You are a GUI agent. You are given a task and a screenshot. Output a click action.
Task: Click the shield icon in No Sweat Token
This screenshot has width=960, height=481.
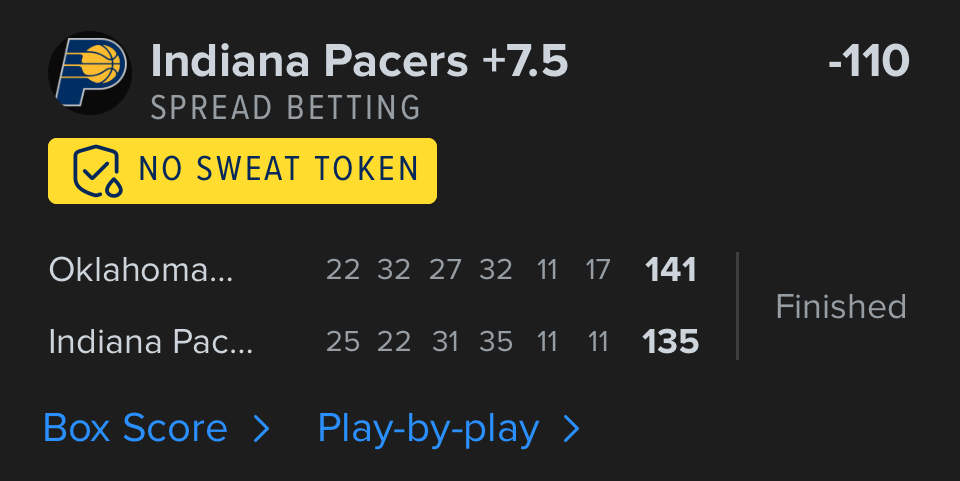97,171
